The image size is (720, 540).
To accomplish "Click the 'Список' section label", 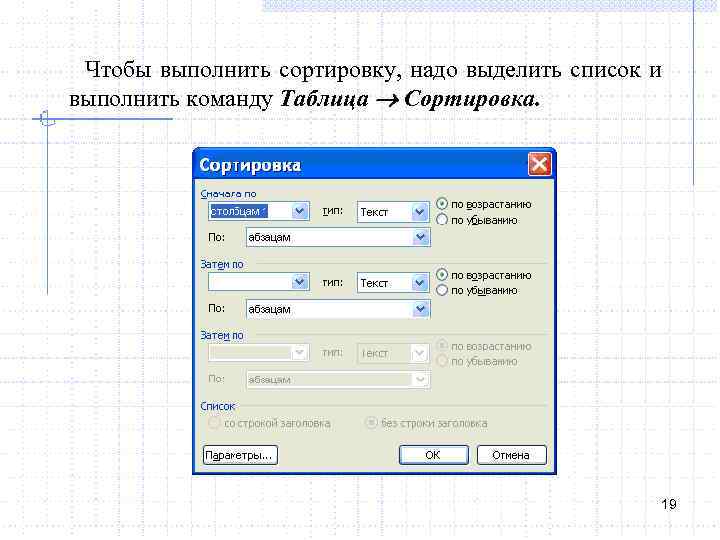I will 218,406.
